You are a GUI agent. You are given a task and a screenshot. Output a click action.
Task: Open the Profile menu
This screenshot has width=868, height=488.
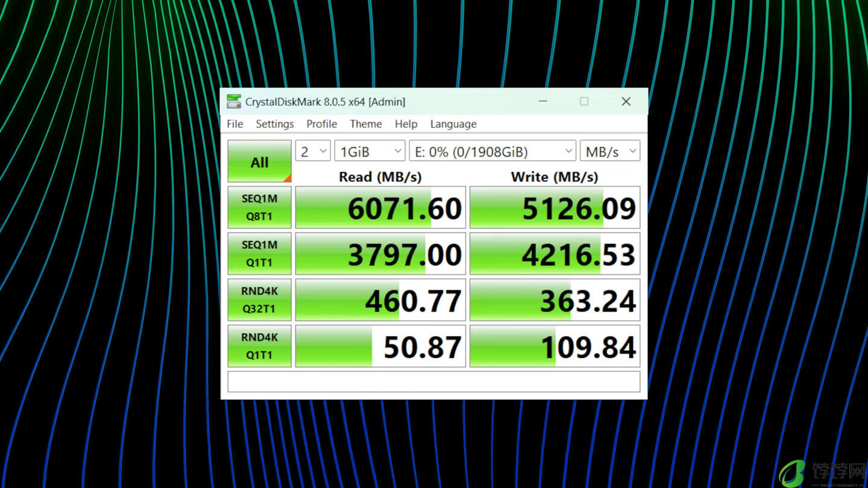pyautogui.click(x=322, y=124)
